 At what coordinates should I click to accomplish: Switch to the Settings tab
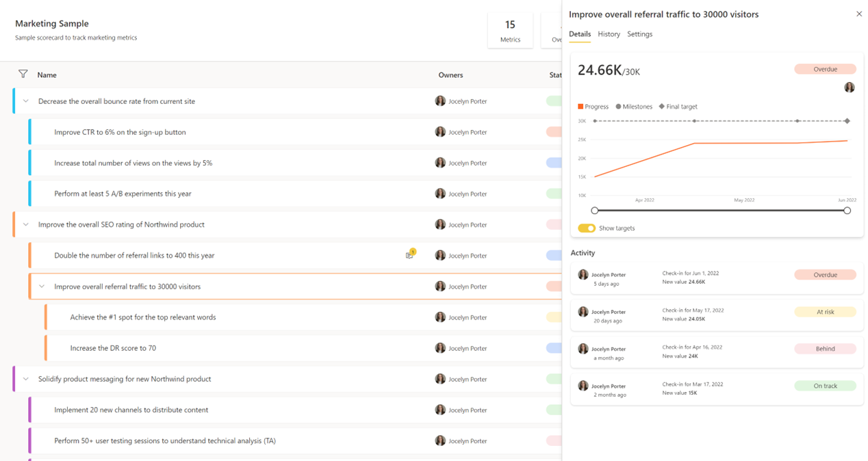click(x=639, y=34)
